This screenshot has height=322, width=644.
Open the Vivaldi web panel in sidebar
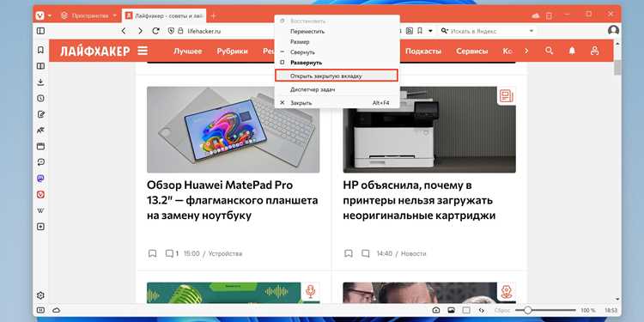tap(40, 194)
